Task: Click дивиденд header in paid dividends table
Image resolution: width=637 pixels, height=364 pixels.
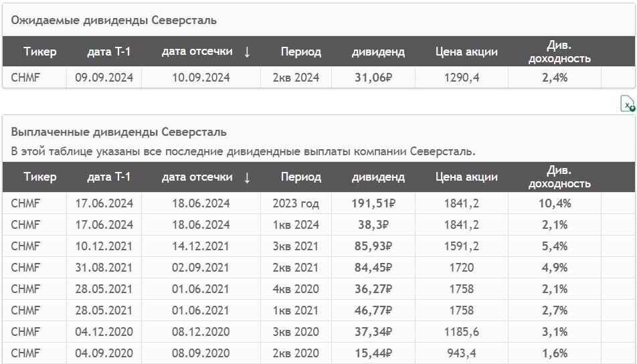Action: [378, 177]
